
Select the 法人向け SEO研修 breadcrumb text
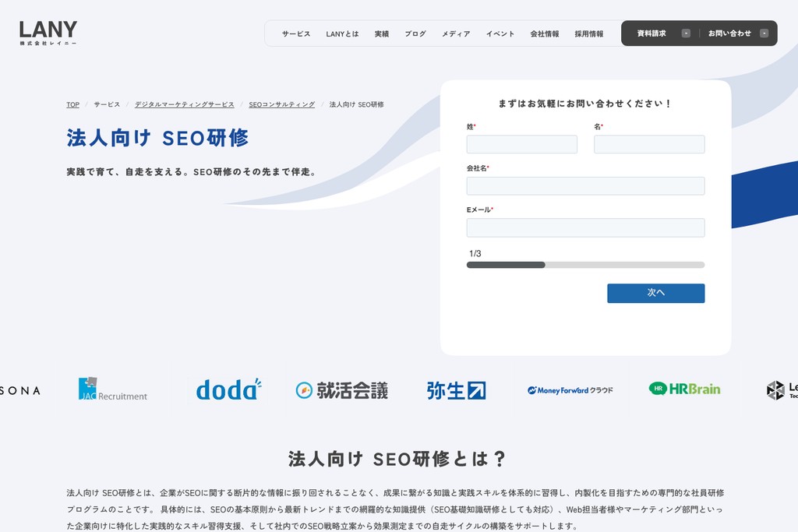click(x=356, y=104)
